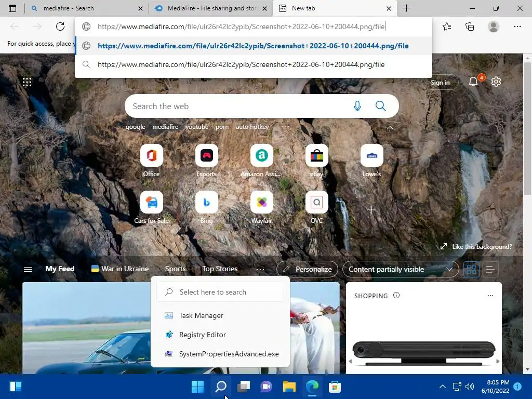Click Like this background link
This screenshot has height=399, width=532.
pos(476,247)
